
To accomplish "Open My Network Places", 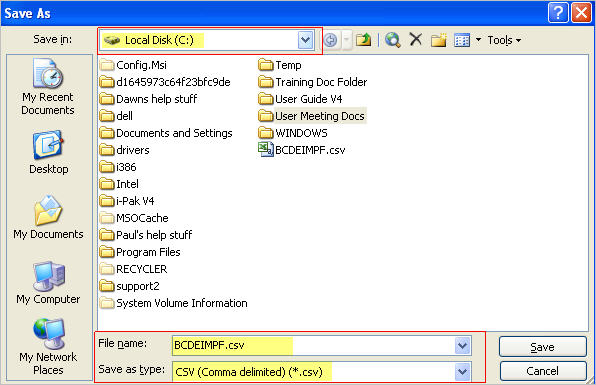I will pos(48,347).
